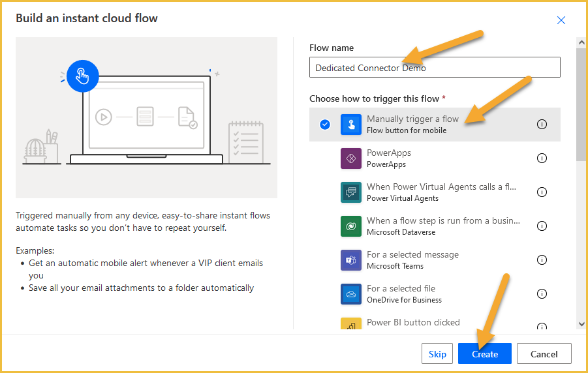Click the trigger list scrollbar thumb
Screen dimensions: 588x373
(x=581, y=104)
